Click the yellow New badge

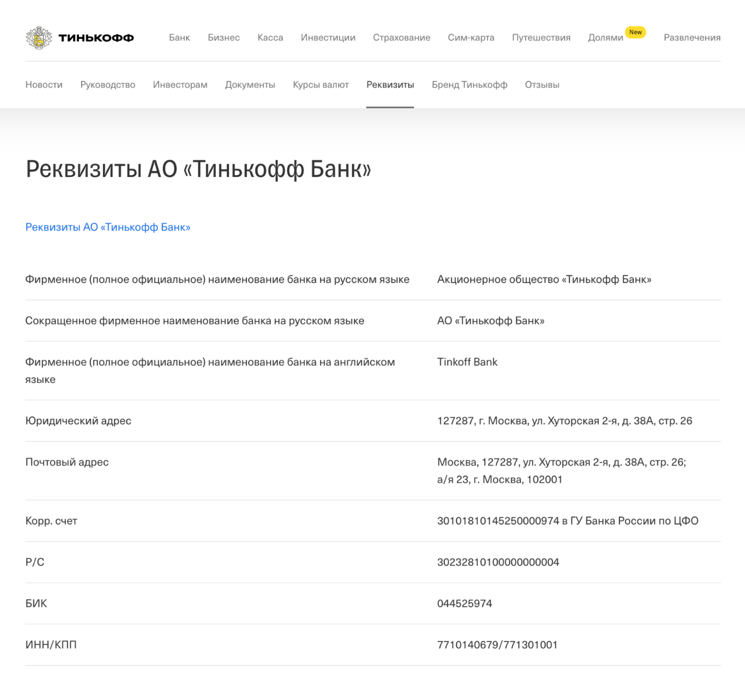coord(635,32)
